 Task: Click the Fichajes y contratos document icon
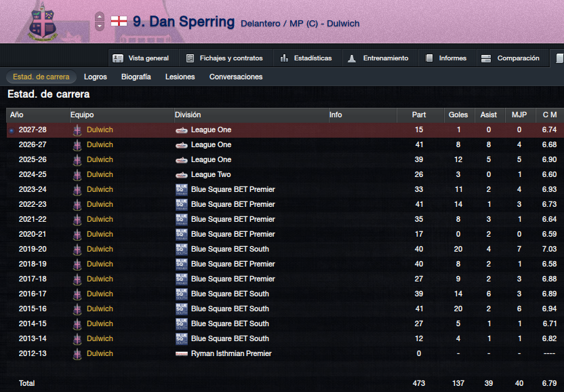pyautogui.click(x=190, y=58)
